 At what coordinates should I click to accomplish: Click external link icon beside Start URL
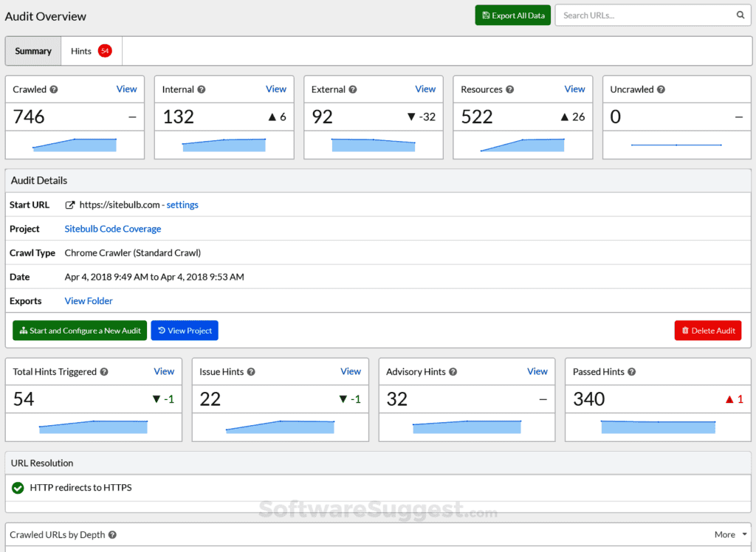70,205
